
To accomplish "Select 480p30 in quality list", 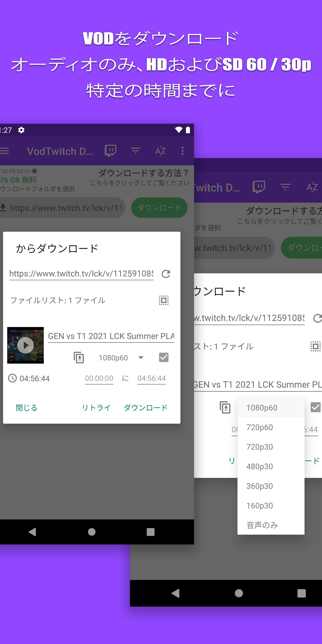I will [271, 466].
